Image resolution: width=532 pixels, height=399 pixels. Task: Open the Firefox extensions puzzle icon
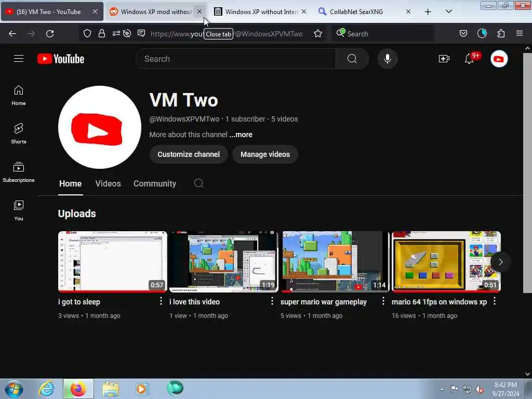tap(501, 33)
